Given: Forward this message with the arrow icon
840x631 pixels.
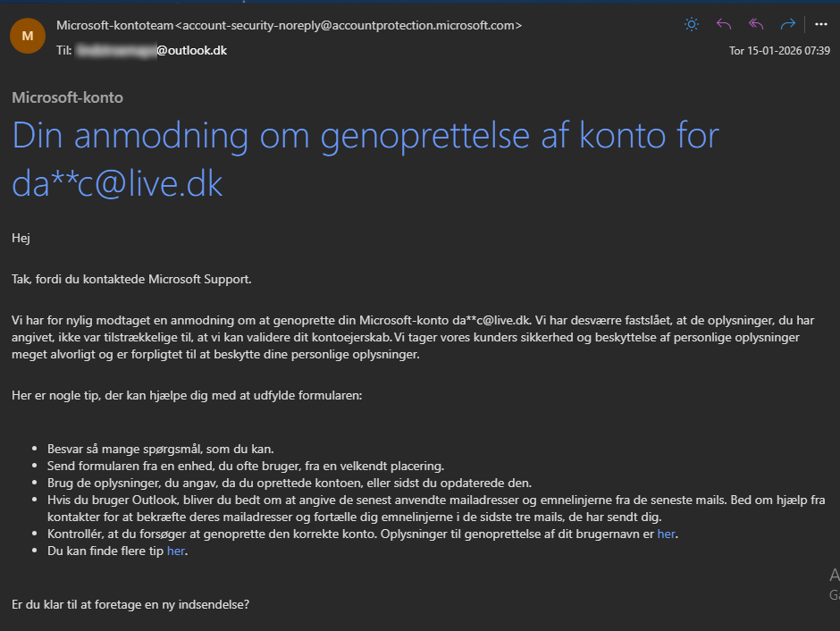Looking at the screenshot, I should tap(788, 24).
